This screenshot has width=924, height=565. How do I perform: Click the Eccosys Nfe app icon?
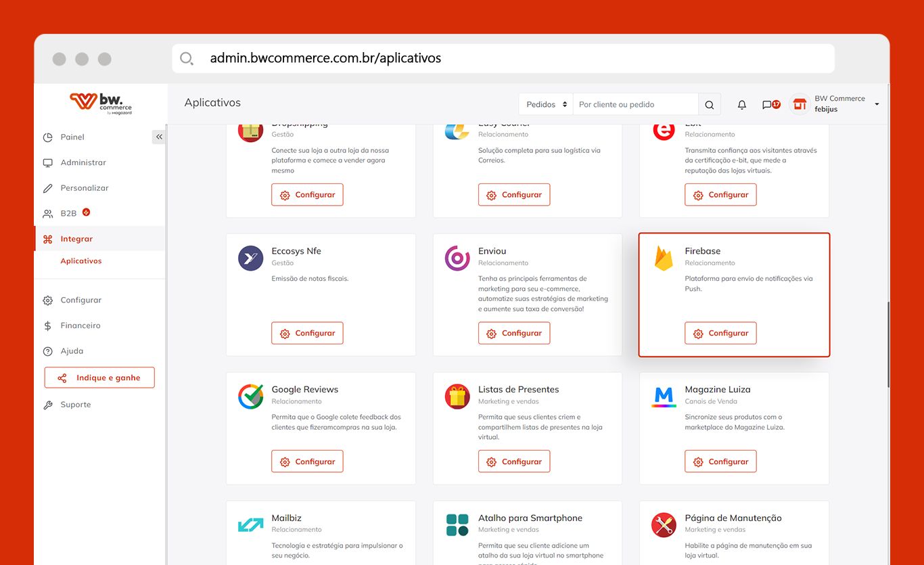(251, 258)
